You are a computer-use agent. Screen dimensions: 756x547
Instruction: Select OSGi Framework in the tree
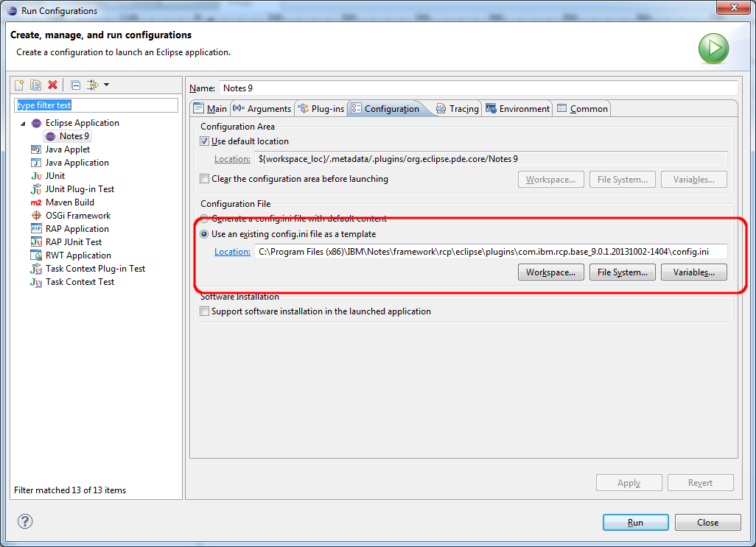(x=77, y=216)
